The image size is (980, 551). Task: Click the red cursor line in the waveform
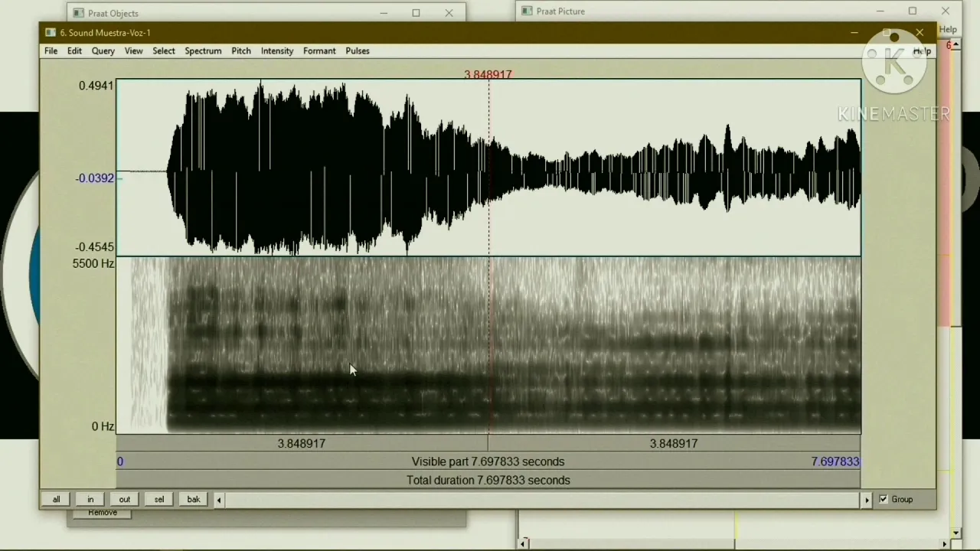[488, 168]
